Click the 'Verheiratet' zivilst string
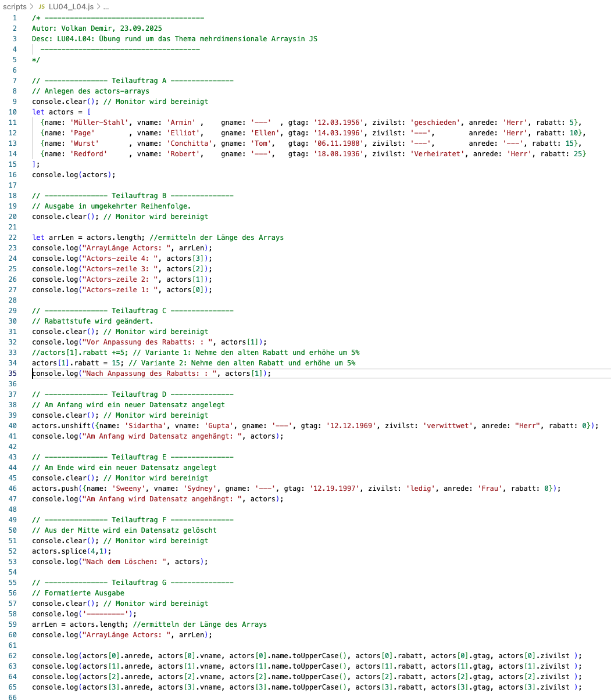 (438, 154)
